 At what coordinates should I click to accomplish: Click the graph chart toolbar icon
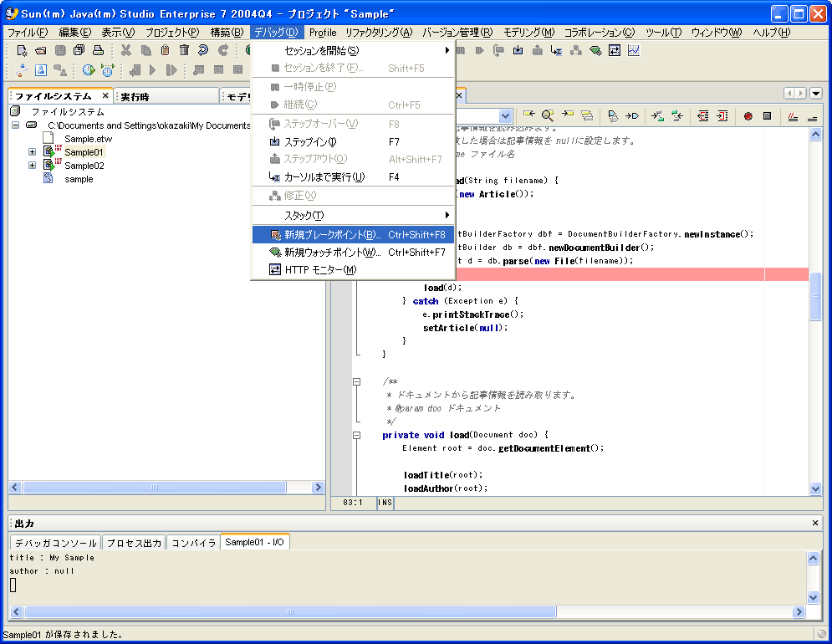[634, 50]
